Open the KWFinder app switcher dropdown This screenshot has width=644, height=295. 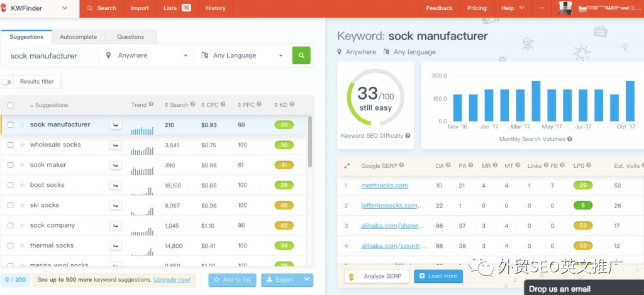pos(65,8)
